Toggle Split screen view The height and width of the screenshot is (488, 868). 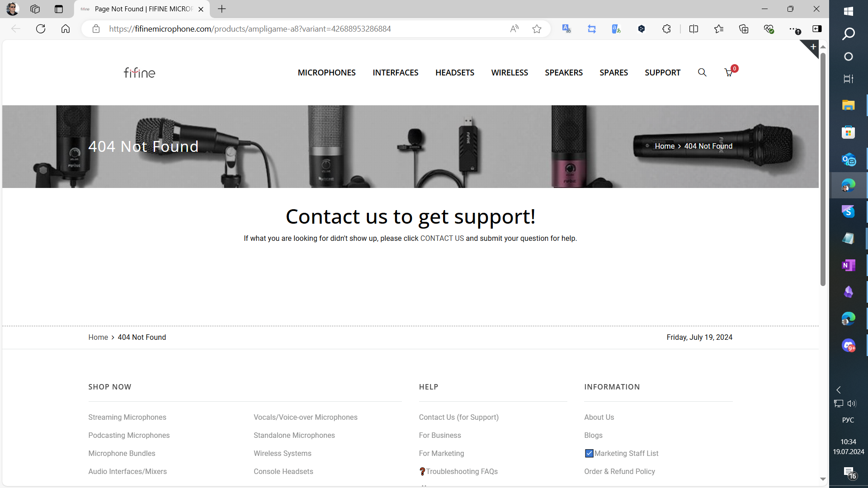tap(693, 29)
